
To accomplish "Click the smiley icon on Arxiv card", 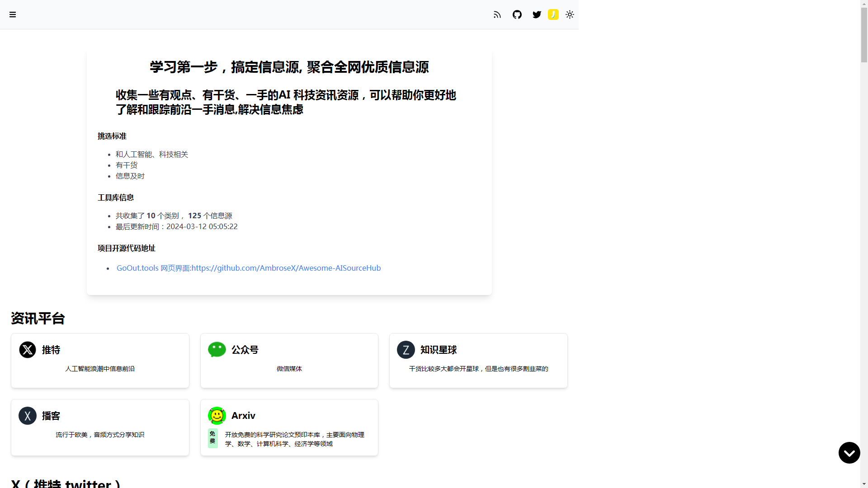I will (217, 416).
